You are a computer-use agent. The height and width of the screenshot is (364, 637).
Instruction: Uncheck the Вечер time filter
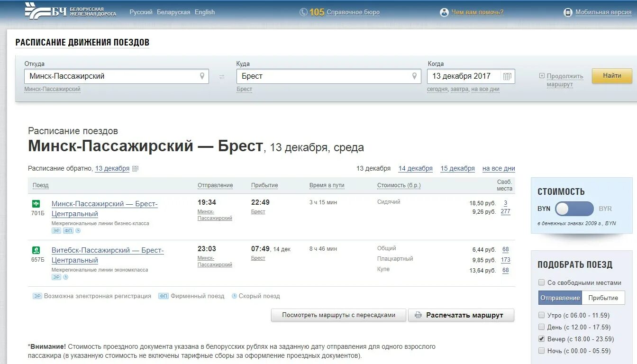coord(541,339)
